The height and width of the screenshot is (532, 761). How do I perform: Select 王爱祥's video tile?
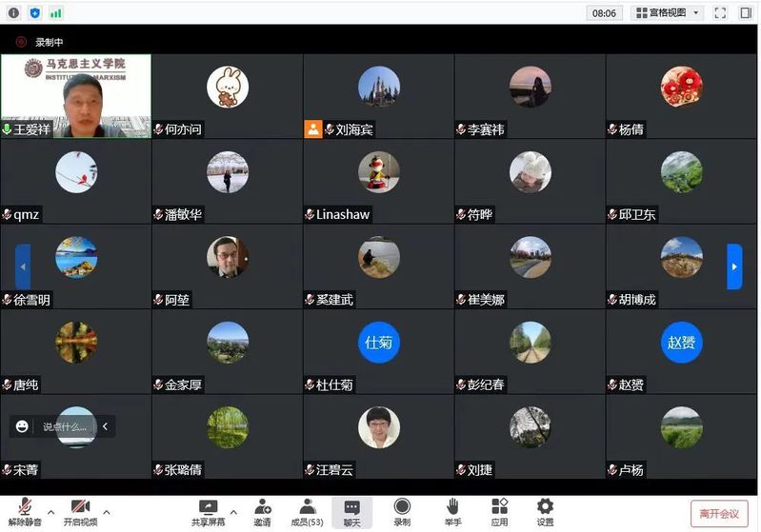[x=76, y=95]
